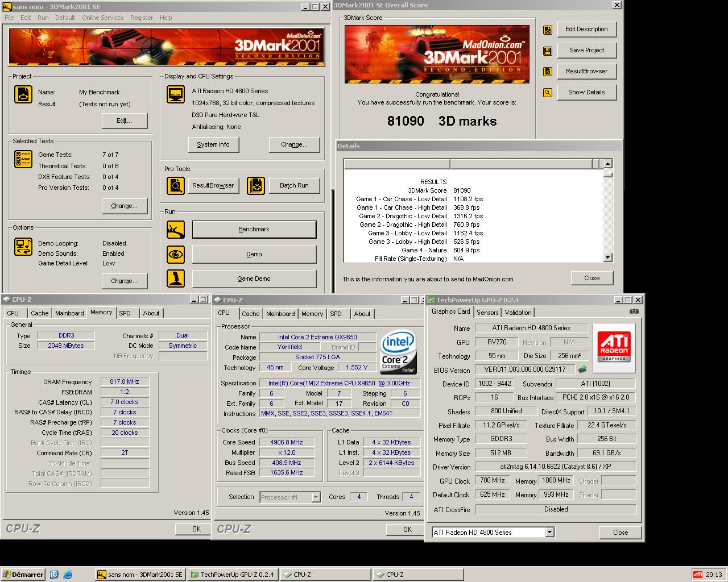Click the Batch Run button
The height and width of the screenshot is (582, 728).
[294, 186]
